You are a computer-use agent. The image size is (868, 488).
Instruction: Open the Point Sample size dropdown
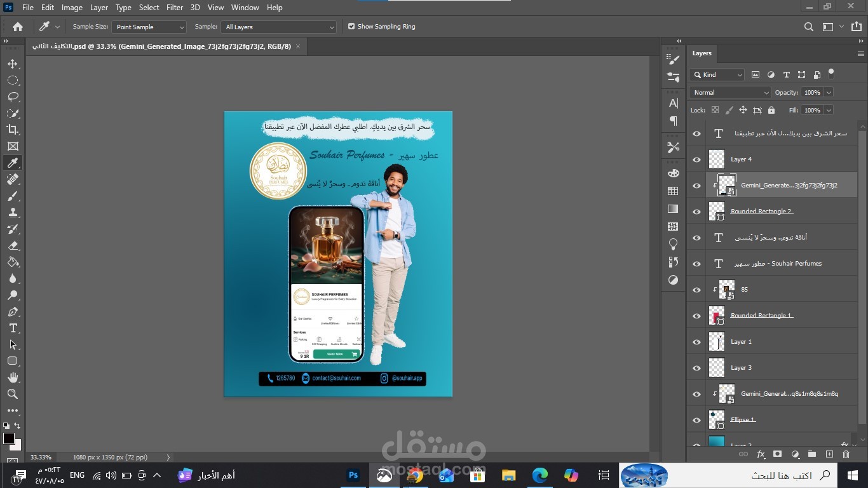tap(149, 27)
